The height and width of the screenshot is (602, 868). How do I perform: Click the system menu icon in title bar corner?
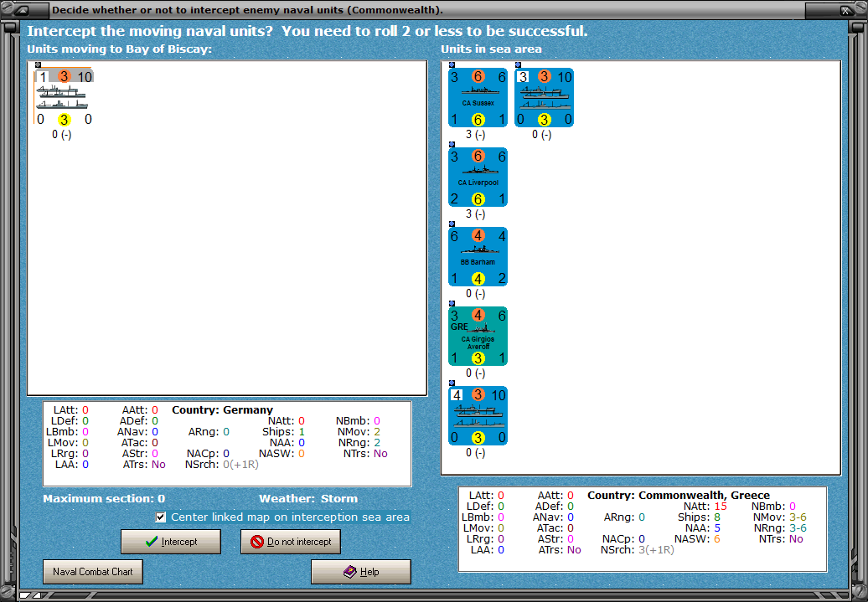click(x=23, y=10)
